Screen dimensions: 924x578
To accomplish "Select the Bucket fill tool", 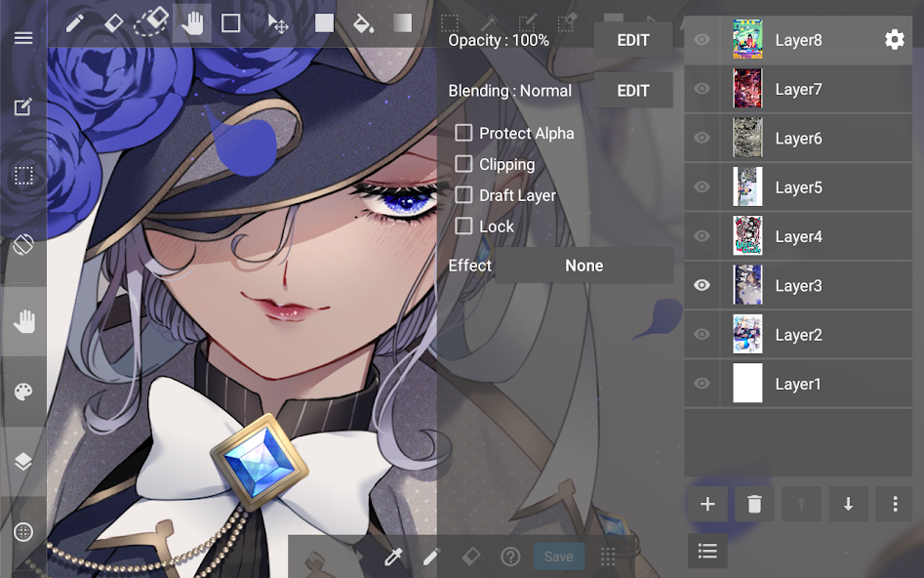I will click(364, 23).
